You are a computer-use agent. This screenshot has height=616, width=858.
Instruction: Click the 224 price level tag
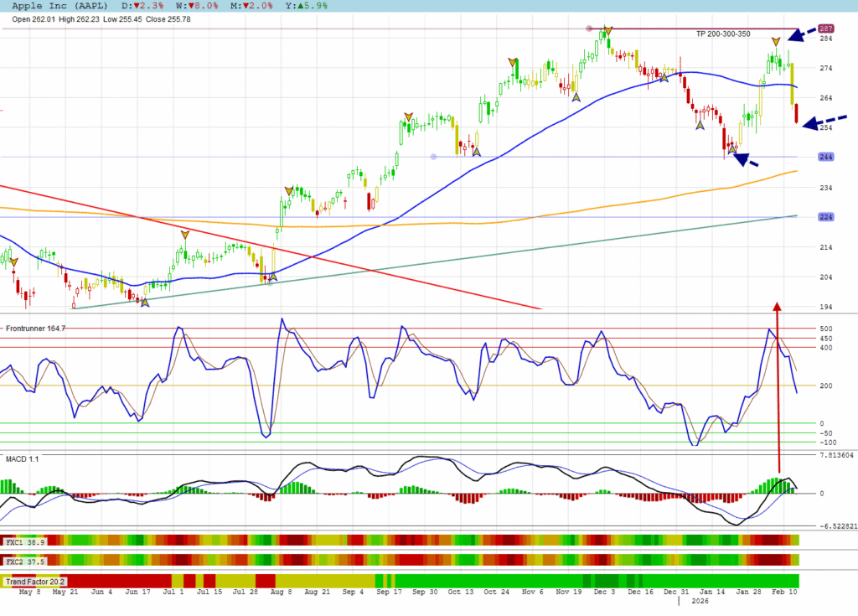click(x=826, y=217)
